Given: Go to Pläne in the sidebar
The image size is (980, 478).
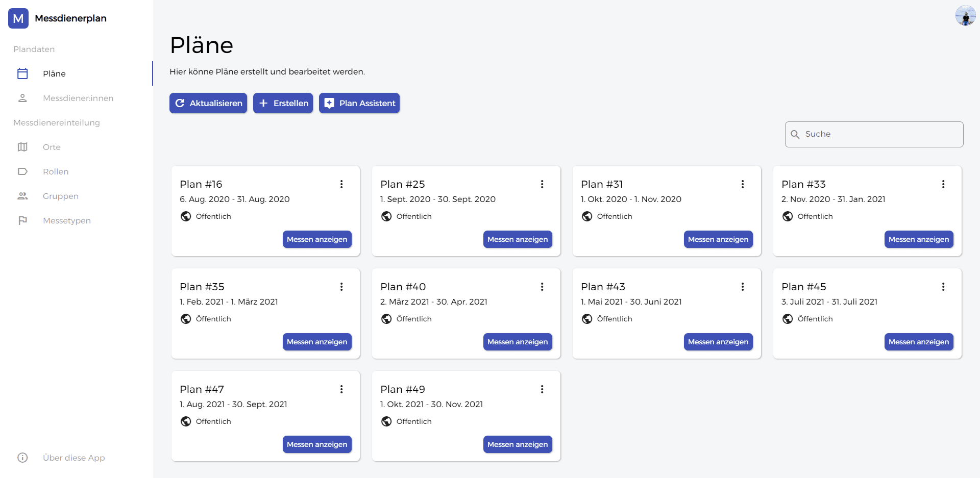Looking at the screenshot, I should (54, 73).
